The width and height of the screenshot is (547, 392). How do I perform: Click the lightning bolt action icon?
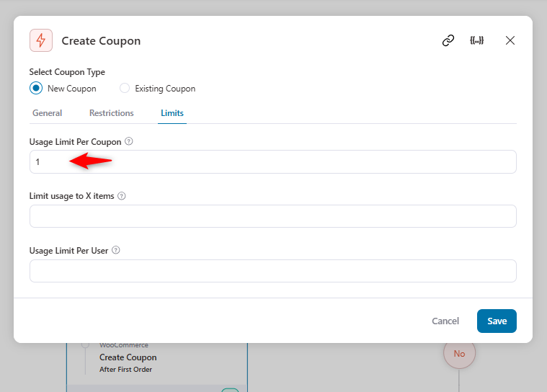[41, 40]
